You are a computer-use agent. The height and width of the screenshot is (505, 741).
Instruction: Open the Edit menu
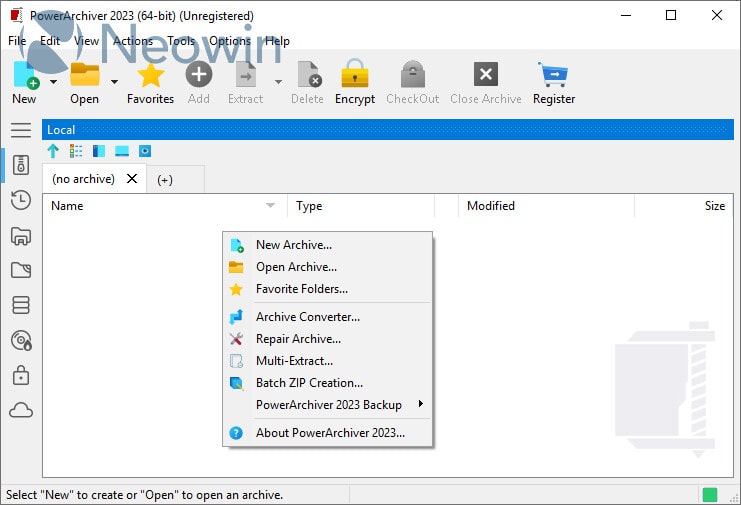(50, 41)
